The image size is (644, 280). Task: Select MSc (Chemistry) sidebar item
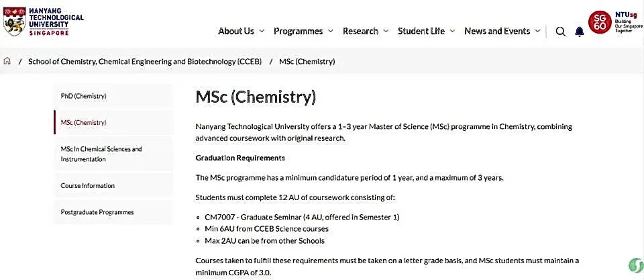(84, 122)
